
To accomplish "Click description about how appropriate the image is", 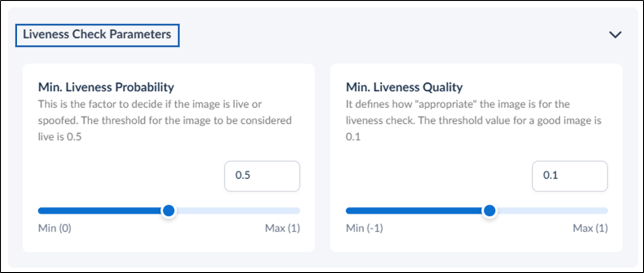I will pyautogui.click(x=474, y=121).
